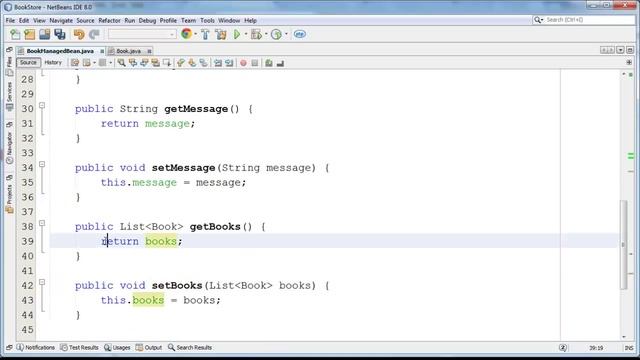640x360 pixels.
Task: Open the Notifications panel at bottom
Action: click(x=36, y=348)
